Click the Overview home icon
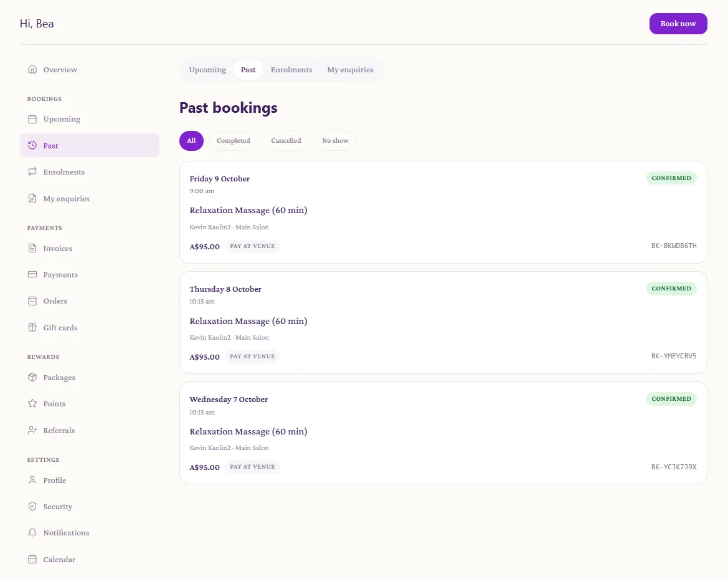Image resolution: width=728 pixels, height=579 pixels. 32,69
